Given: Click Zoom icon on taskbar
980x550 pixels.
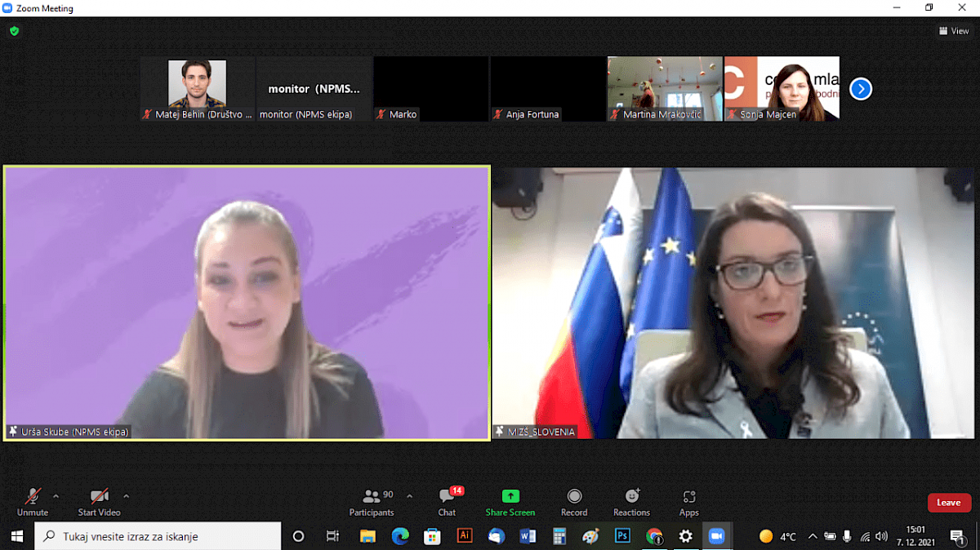Looking at the screenshot, I should (x=717, y=536).
